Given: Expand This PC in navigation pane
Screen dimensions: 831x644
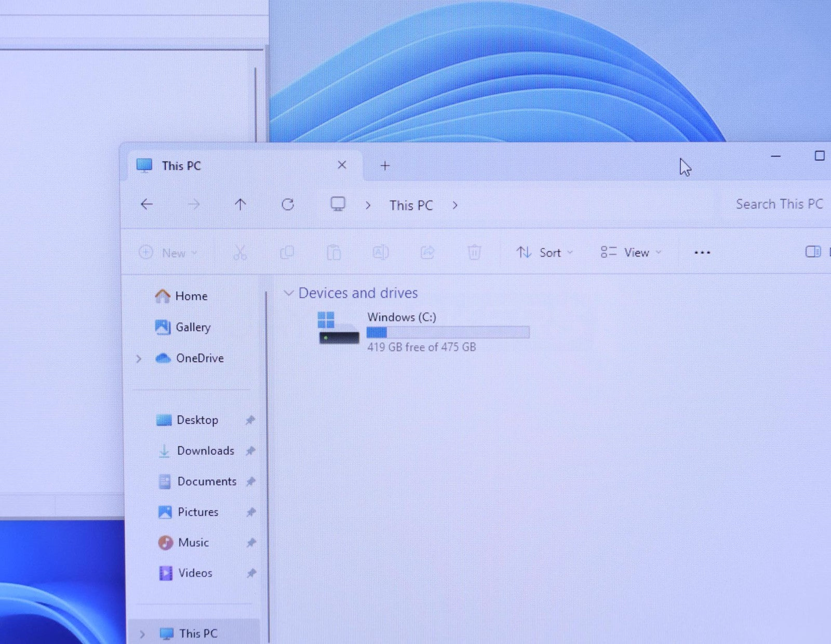Looking at the screenshot, I should (142, 634).
